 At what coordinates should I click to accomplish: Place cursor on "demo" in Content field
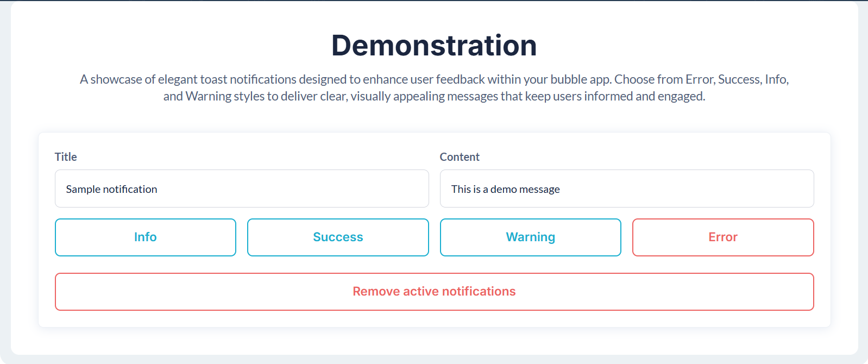pos(504,189)
